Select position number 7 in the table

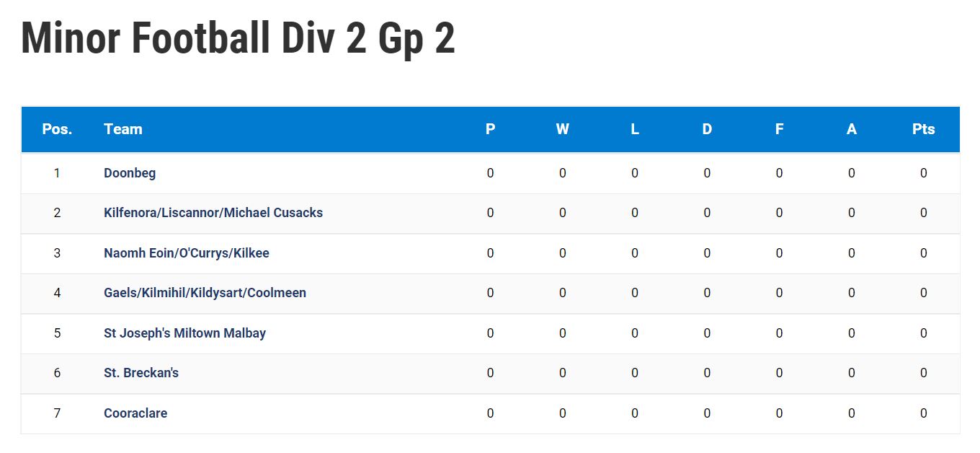[57, 413]
